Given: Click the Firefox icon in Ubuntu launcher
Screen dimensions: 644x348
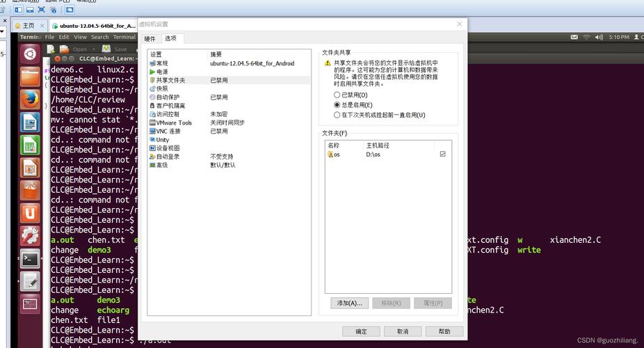Looking at the screenshot, I should [x=29, y=100].
